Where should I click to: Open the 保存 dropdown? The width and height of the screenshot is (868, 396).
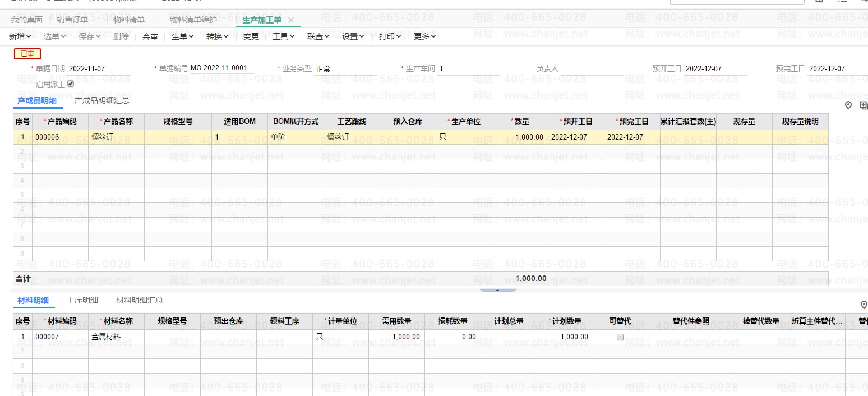90,36
